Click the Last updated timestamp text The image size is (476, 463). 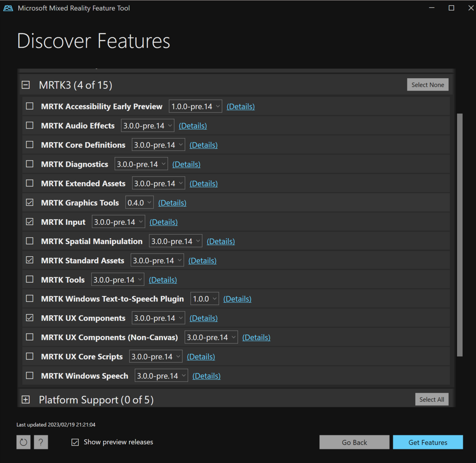coord(56,424)
